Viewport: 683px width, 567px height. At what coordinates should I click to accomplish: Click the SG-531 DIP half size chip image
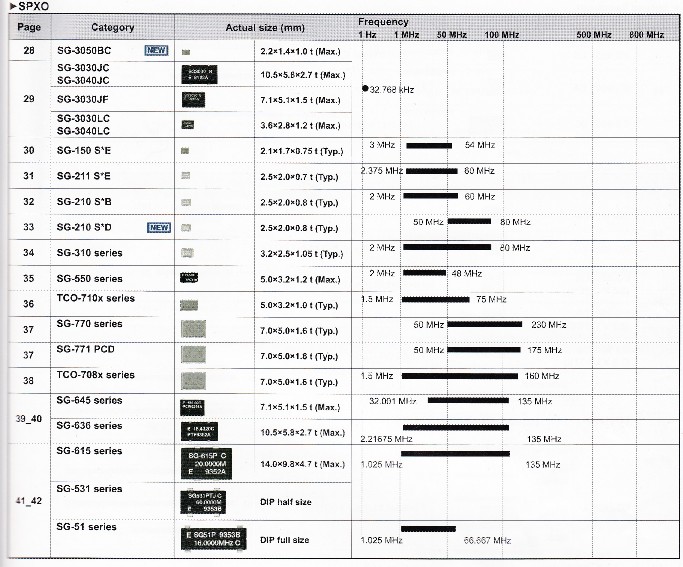203,502
